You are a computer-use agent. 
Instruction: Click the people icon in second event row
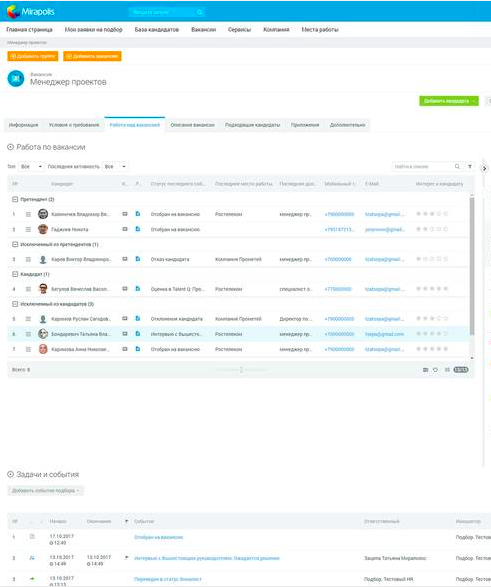[x=32, y=558]
